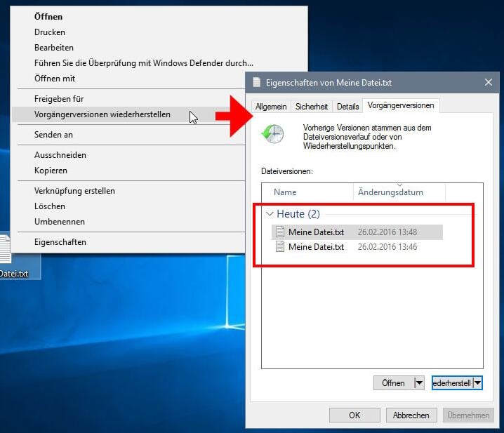Screen dimensions: 504x433
Task: Click the document icon in dialog title bar
Action: tap(256, 82)
